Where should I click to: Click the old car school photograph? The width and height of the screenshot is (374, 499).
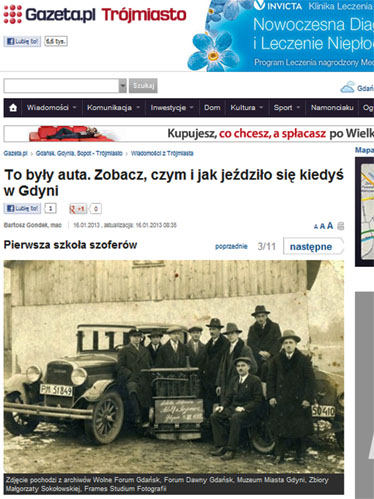[174, 367]
